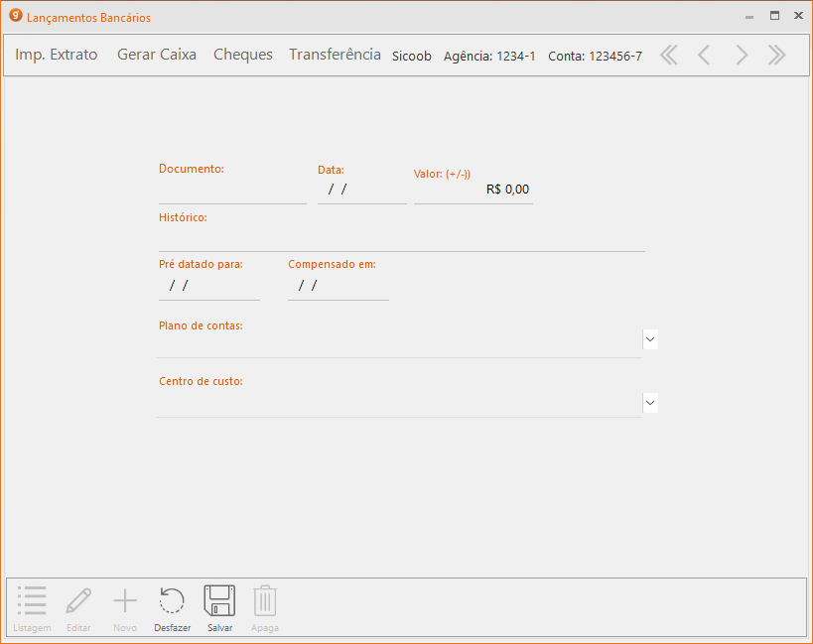The image size is (813, 644).
Task: Click the Salvar floppy disk icon
Action: coord(219,600)
